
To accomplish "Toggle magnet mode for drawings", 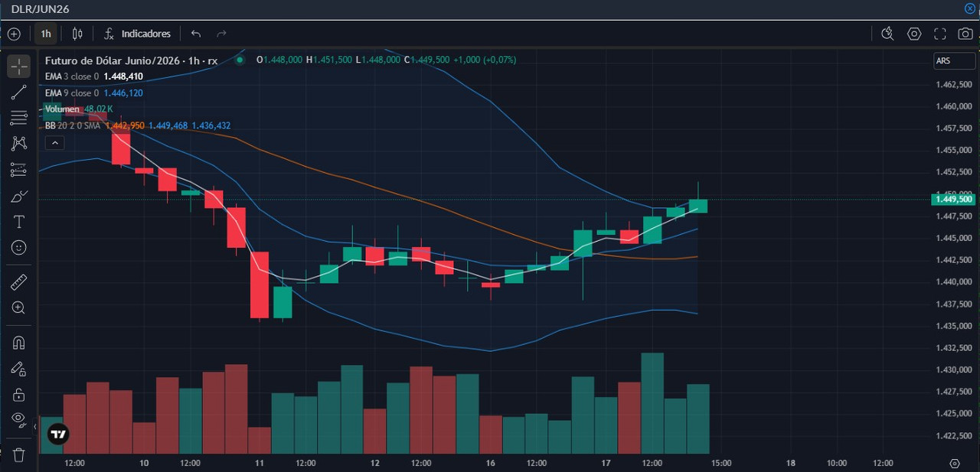I will pos(19,343).
